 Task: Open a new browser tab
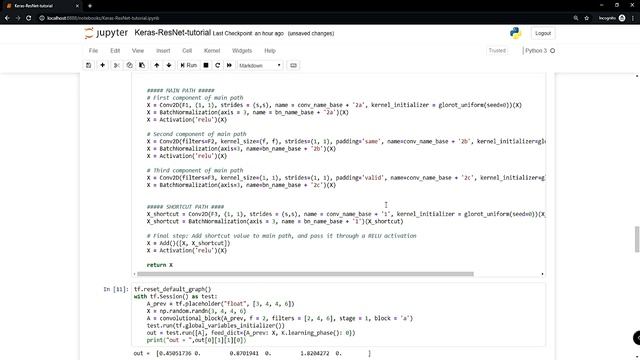90,6
